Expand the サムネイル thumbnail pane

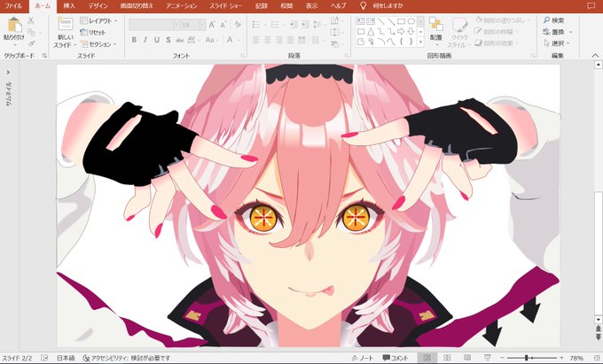coord(9,73)
